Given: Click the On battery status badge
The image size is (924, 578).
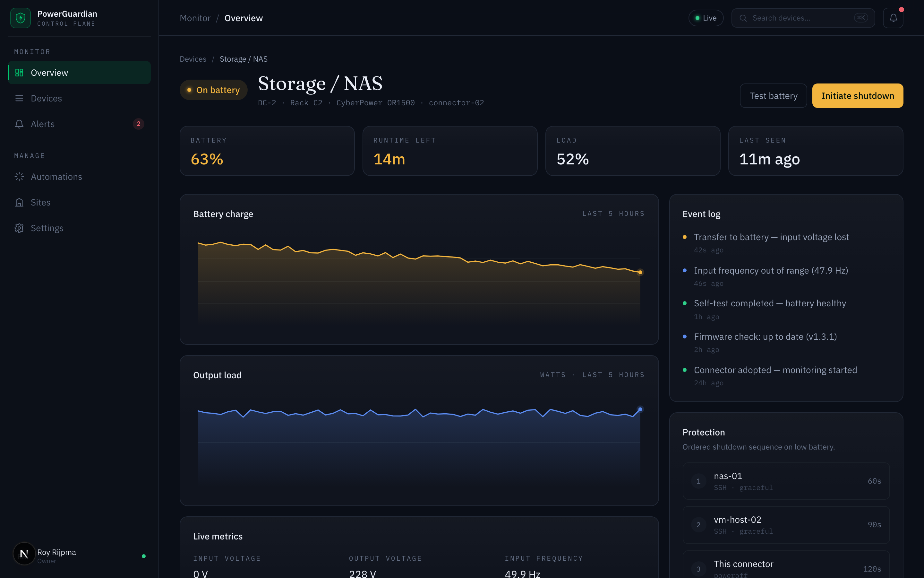Looking at the screenshot, I should (x=213, y=90).
